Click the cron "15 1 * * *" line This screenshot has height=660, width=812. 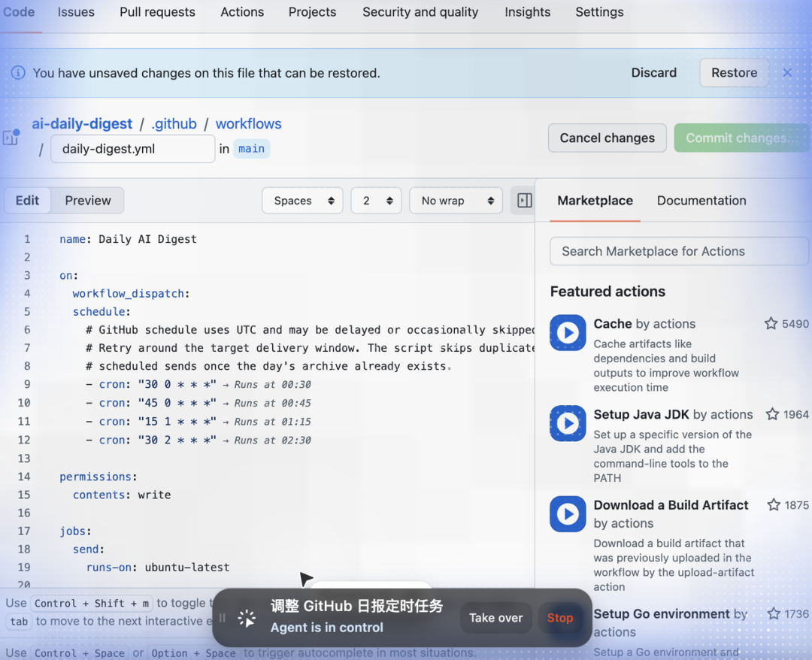click(x=150, y=422)
